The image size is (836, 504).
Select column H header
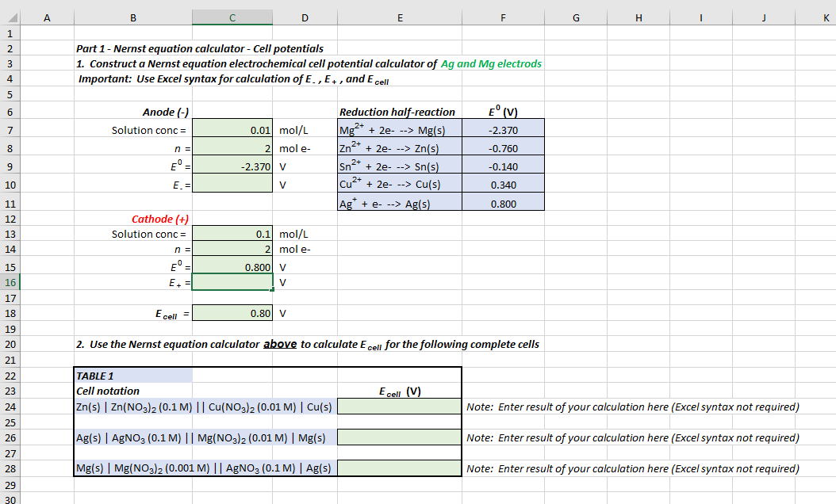click(x=639, y=17)
